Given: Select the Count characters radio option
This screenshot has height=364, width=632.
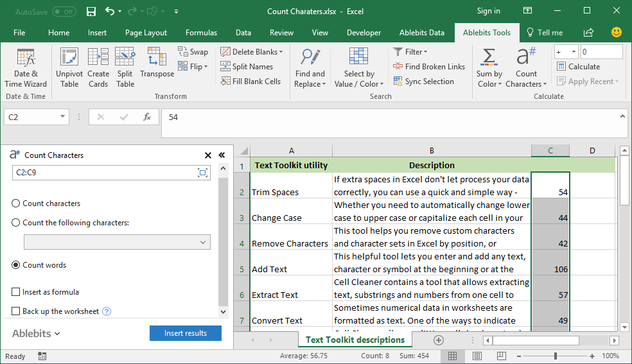Looking at the screenshot, I should coord(15,204).
